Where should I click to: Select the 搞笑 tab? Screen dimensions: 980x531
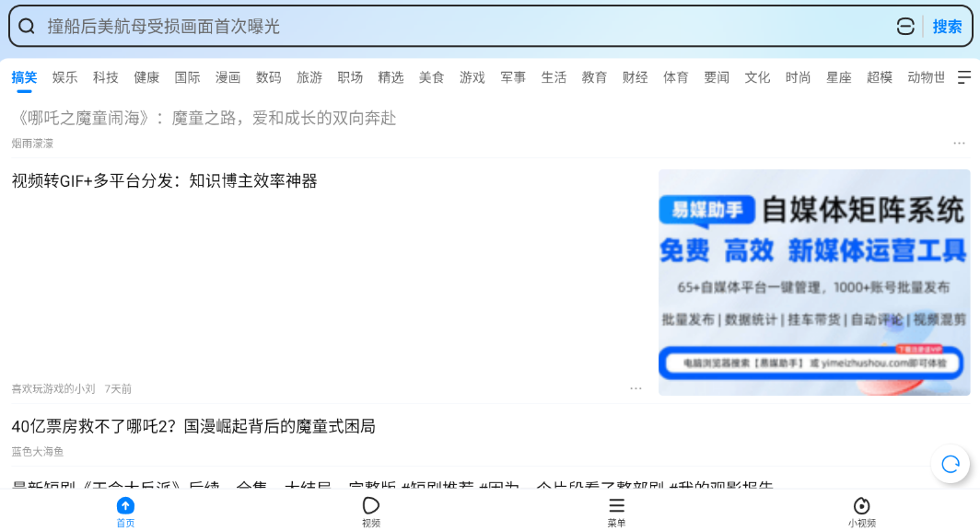[x=24, y=77]
